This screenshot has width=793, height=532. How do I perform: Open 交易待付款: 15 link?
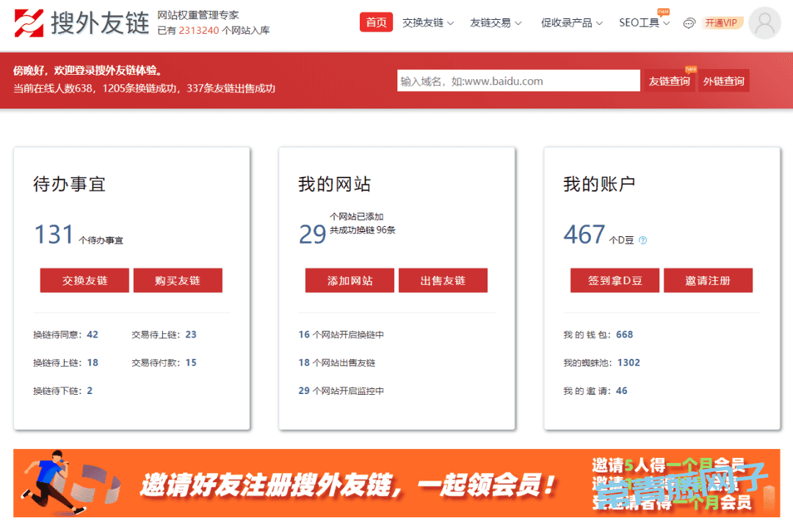point(164,362)
